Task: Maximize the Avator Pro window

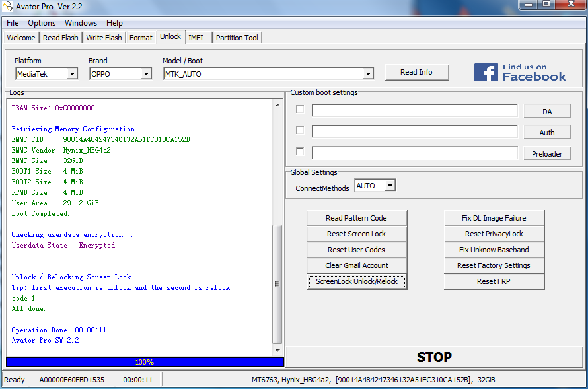Action: click(546, 4)
